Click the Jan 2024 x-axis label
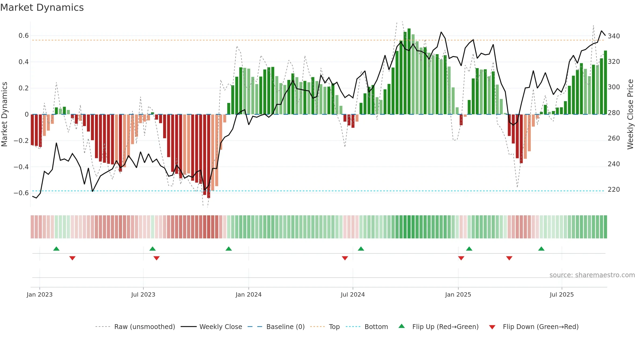 click(x=248, y=294)
